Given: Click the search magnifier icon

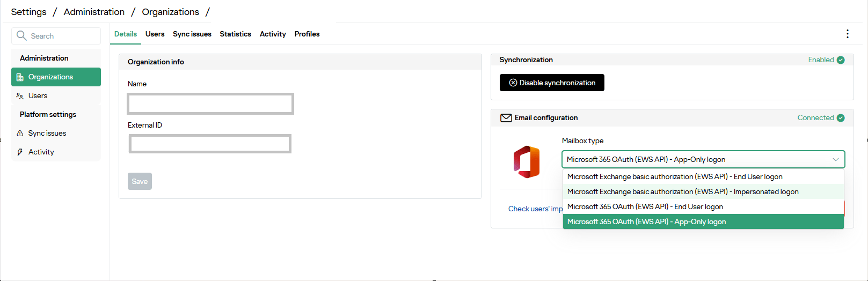Looking at the screenshot, I should tap(21, 35).
